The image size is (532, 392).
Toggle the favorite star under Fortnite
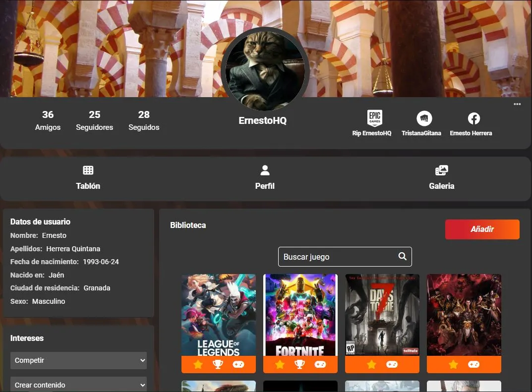[280, 365]
